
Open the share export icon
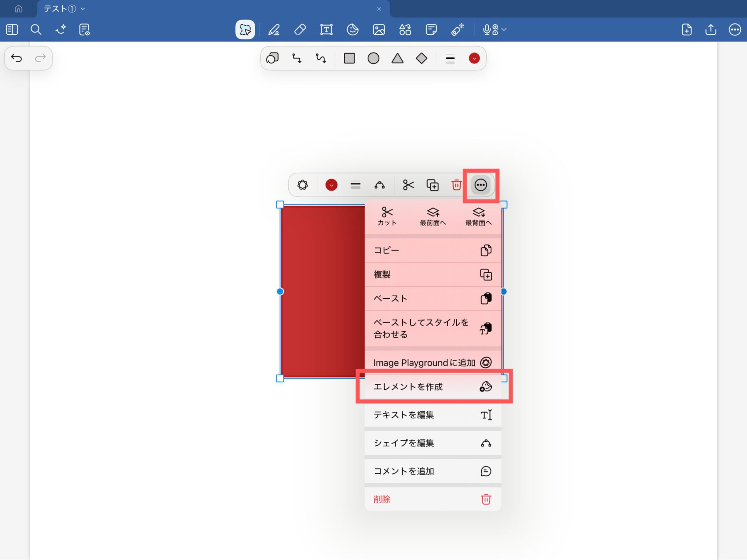click(x=710, y=30)
